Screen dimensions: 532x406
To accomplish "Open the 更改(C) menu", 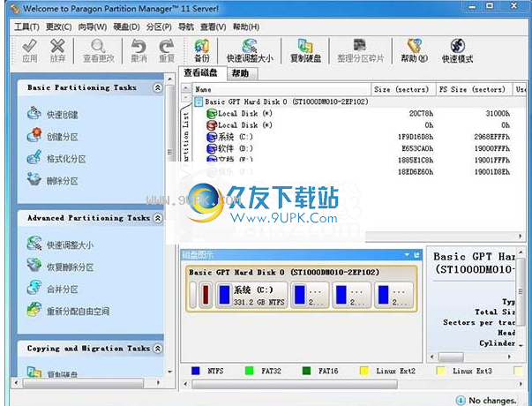I will click(59, 26).
